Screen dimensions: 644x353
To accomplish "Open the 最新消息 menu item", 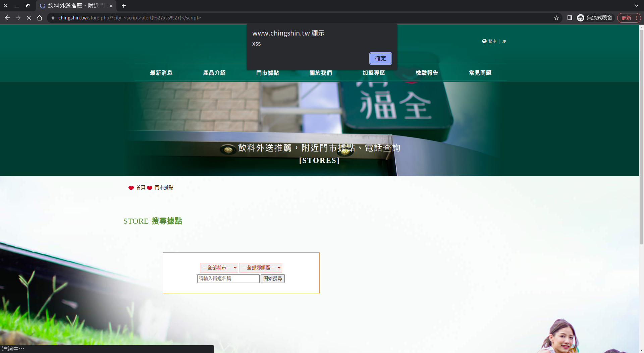I will pyautogui.click(x=161, y=73).
